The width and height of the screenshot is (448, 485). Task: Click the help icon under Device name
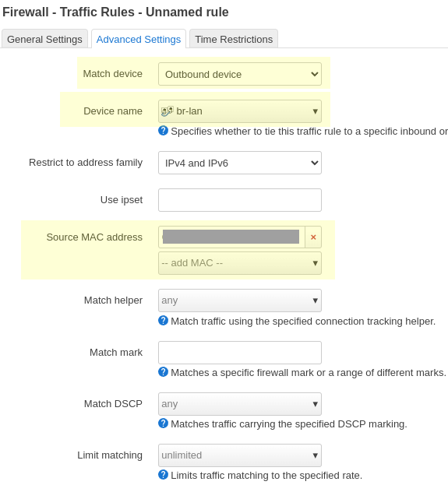163,131
